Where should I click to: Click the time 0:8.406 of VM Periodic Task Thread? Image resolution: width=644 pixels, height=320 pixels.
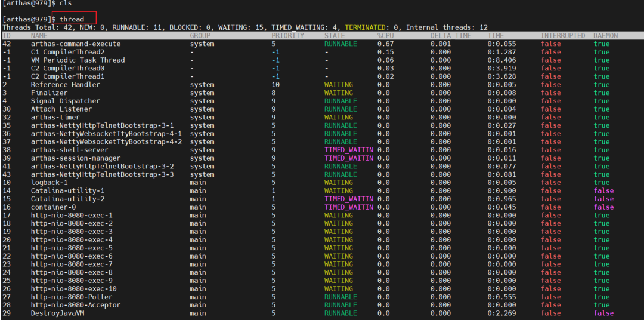pyautogui.click(x=501, y=60)
